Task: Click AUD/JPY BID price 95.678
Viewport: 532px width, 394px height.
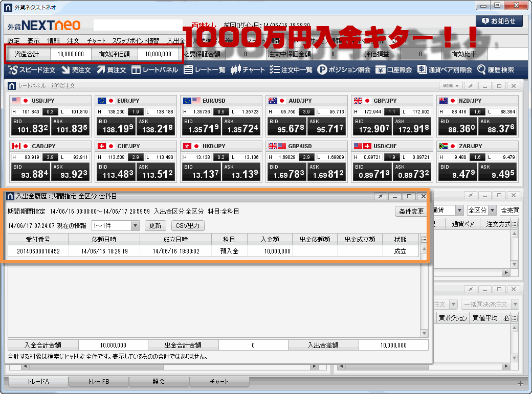Action: [287, 126]
